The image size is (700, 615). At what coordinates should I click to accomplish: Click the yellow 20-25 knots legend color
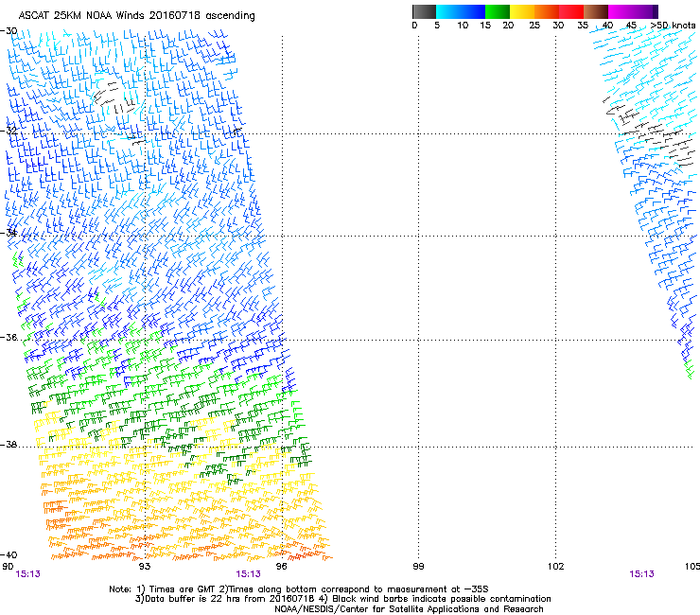tap(522, 11)
